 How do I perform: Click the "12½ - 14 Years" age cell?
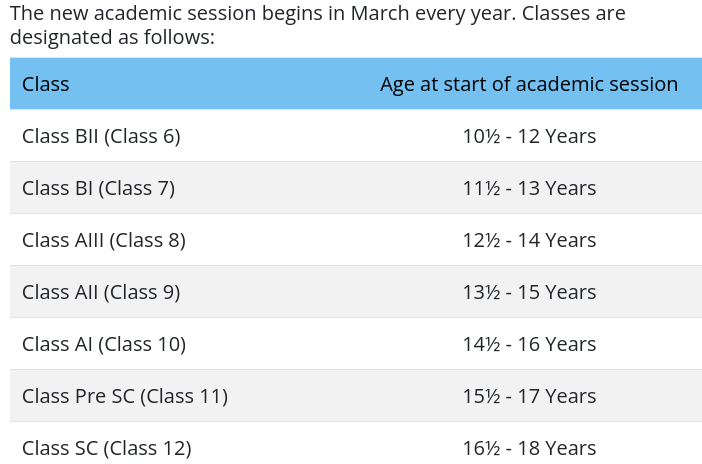pos(529,240)
